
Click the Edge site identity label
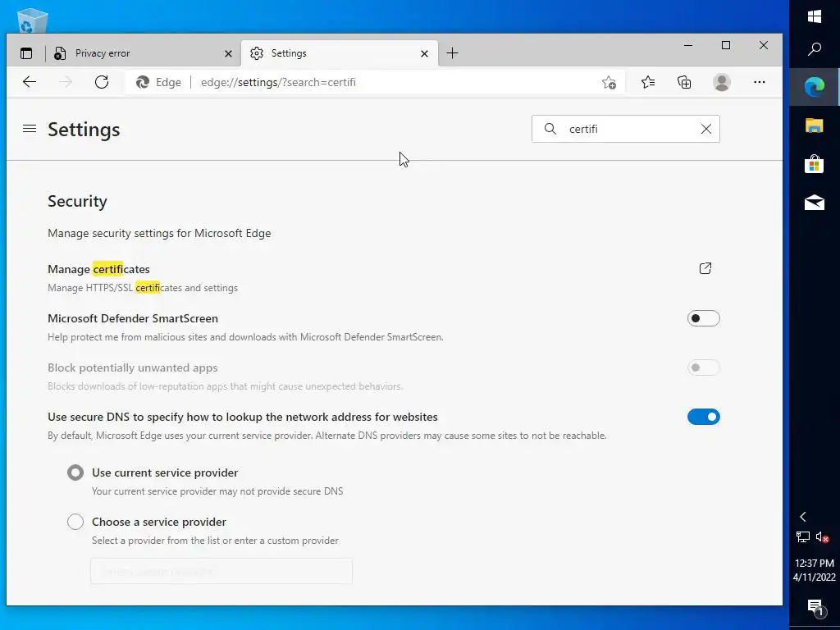pos(159,83)
